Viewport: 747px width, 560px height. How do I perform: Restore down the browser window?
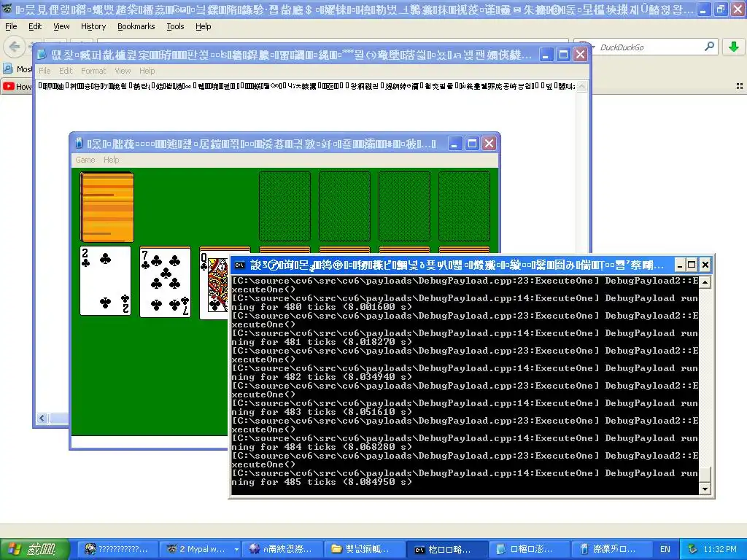point(720,9)
